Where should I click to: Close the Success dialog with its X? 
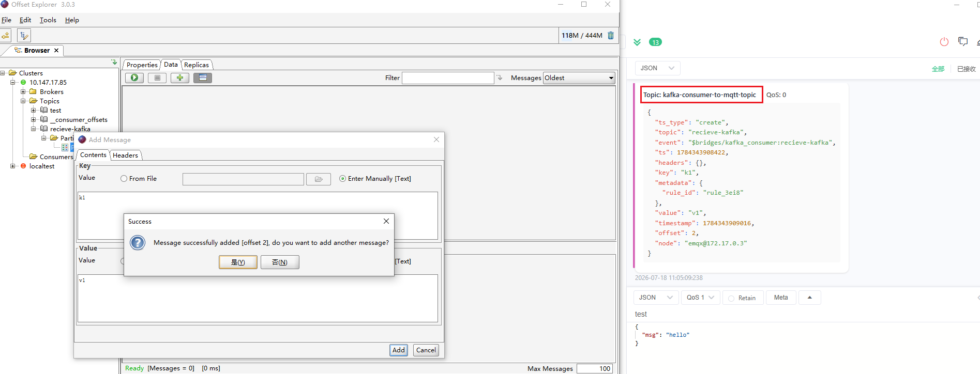386,221
